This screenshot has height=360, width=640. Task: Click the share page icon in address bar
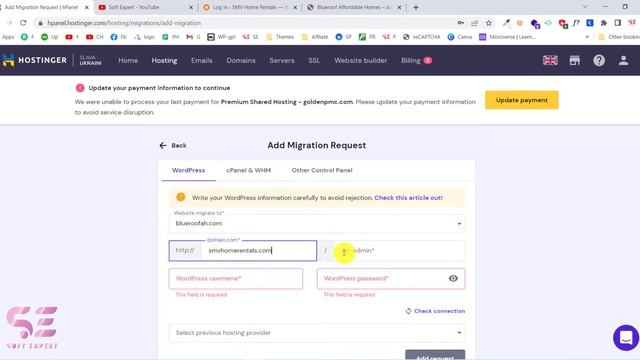[x=474, y=23]
